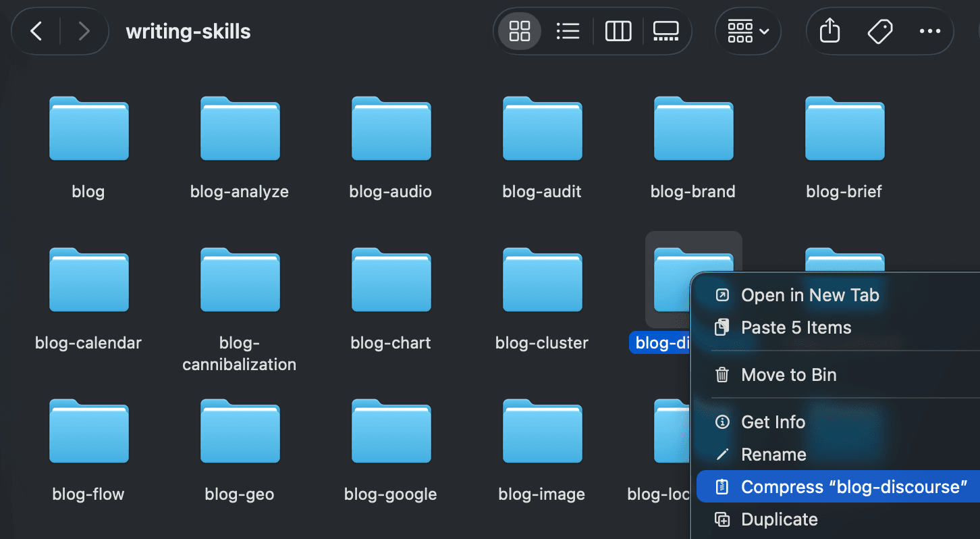Select the blog-flow folder icon
Viewport: 980px width, 539px height.
[88, 431]
